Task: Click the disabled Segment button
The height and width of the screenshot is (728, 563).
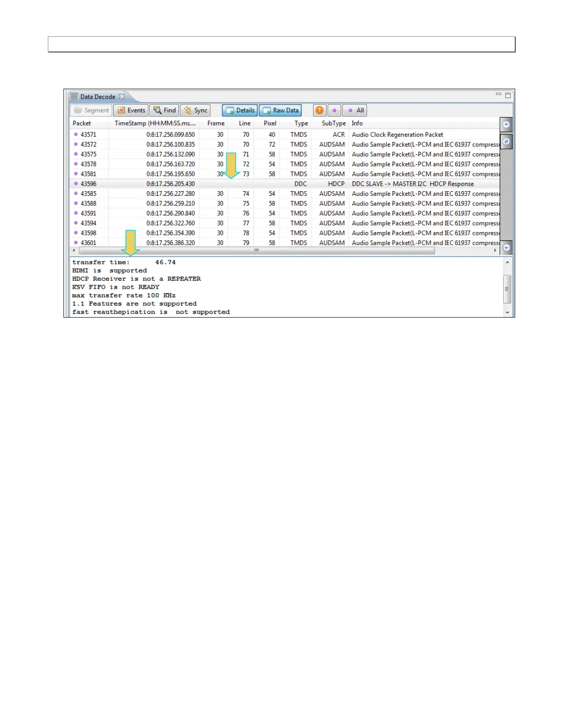Action: 92,110
